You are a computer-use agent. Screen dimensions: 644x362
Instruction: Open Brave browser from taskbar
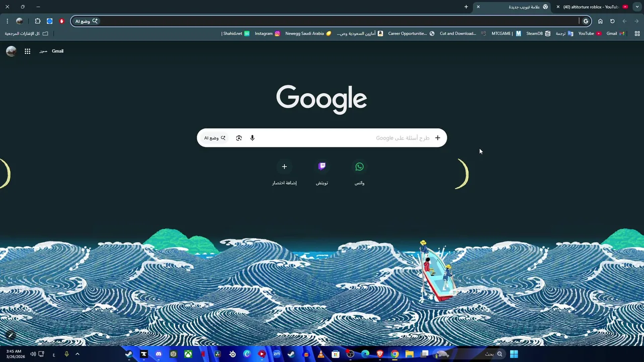[x=380, y=354]
